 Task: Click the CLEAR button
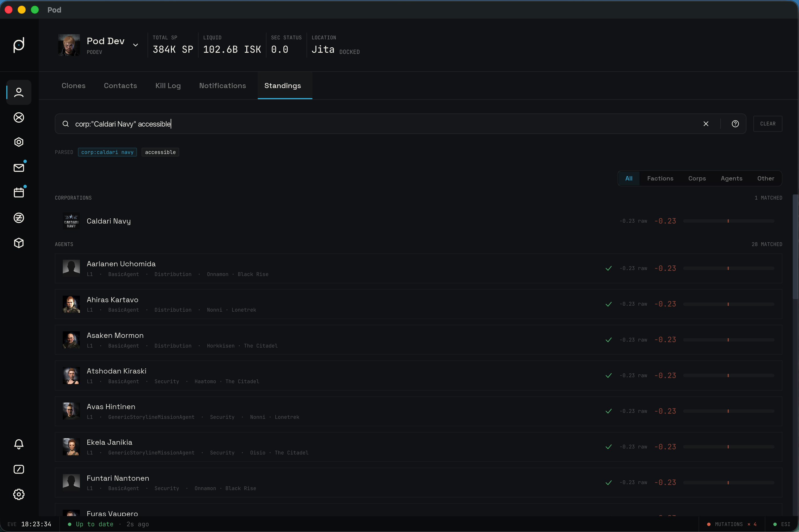(x=768, y=124)
